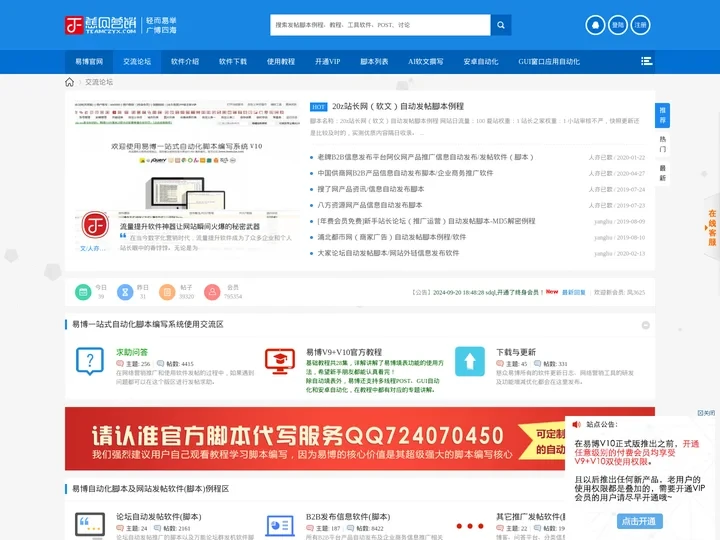Open 老牌B2B信息发布平台阿仪网 post link

[425, 157]
